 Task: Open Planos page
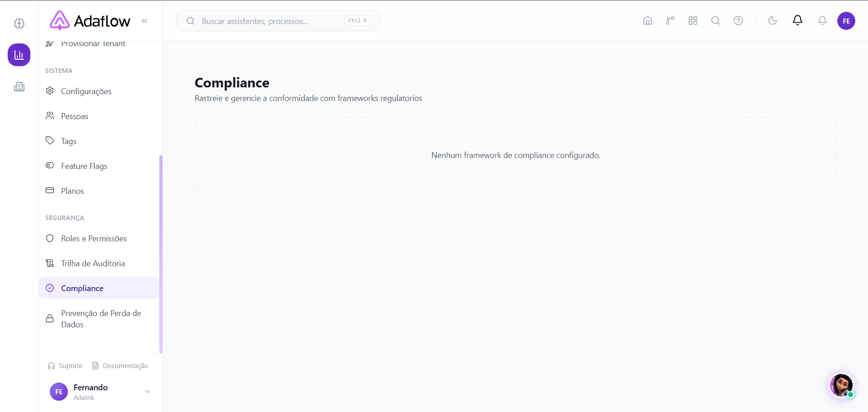click(x=99, y=191)
